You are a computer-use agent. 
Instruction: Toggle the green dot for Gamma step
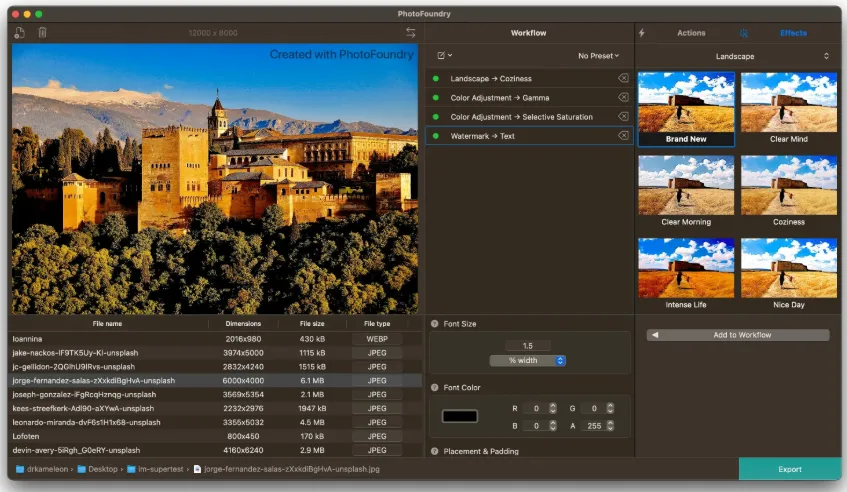(436, 98)
